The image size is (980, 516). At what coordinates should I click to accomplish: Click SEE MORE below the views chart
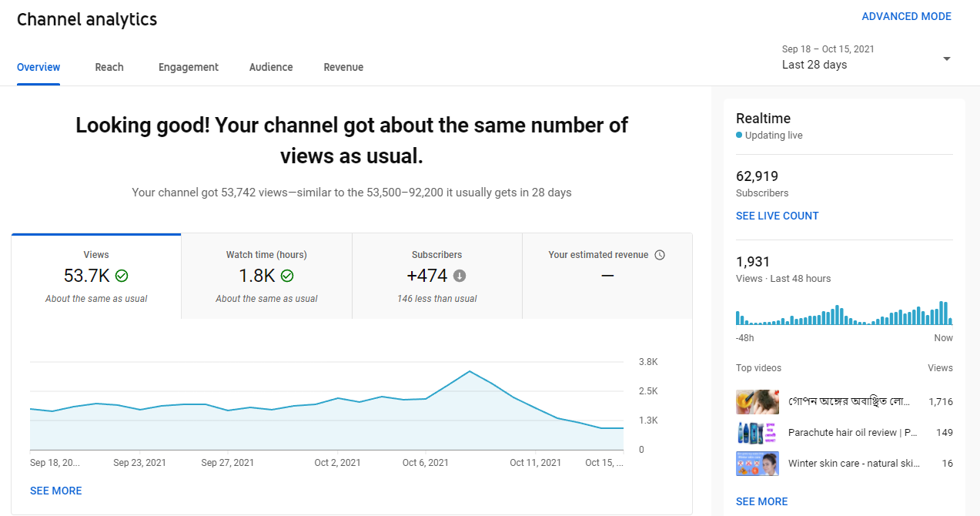pyautogui.click(x=55, y=491)
